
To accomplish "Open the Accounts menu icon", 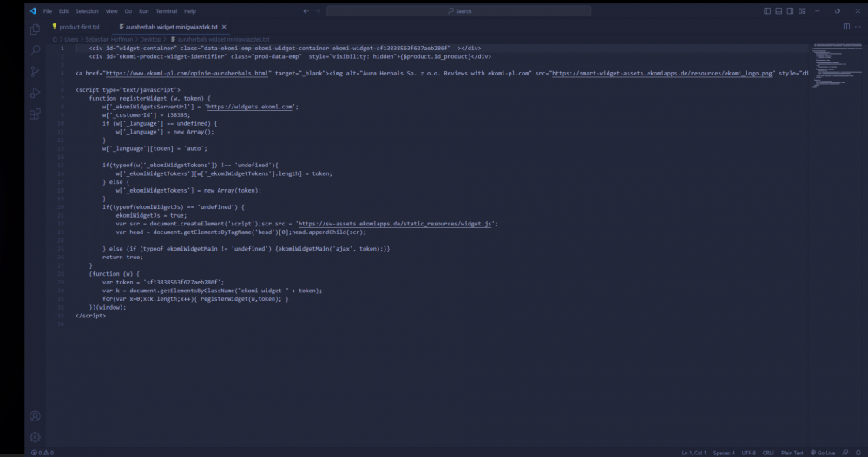I will point(35,416).
